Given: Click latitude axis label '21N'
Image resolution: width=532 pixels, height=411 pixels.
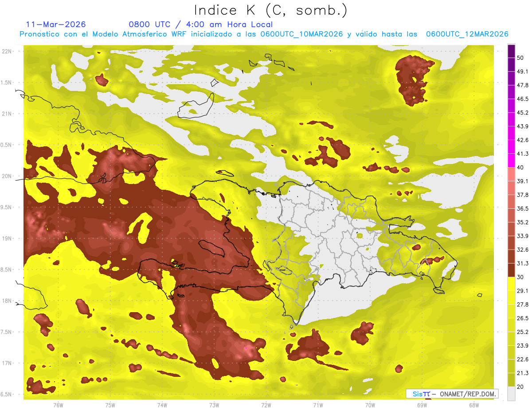Looking at the screenshot, I should (x=8, y=114).
